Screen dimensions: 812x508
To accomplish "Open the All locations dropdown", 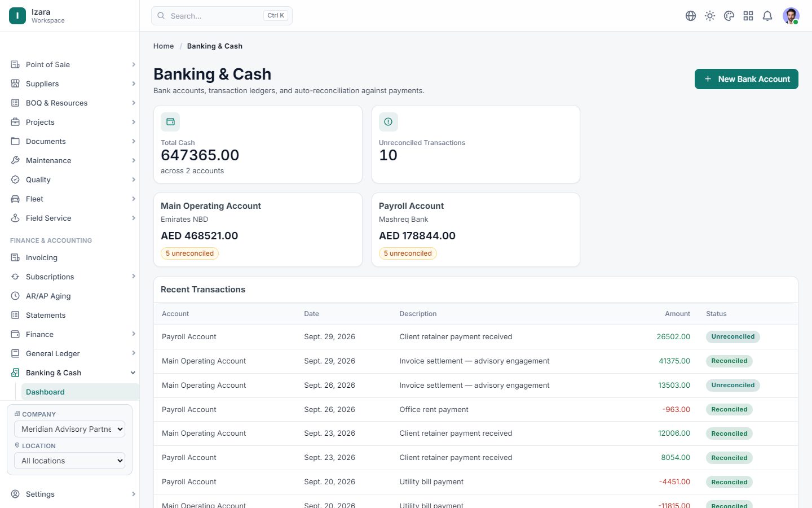I will 69,461.
